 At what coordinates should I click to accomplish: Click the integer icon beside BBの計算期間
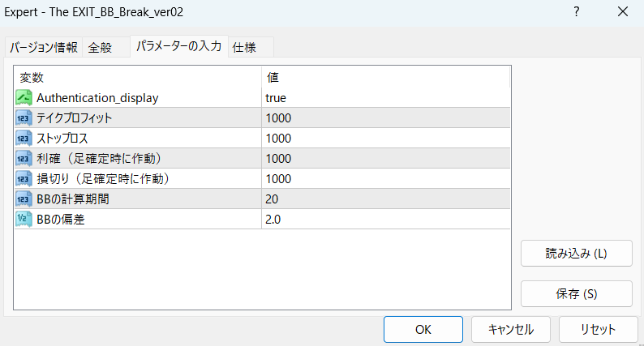pyautogui.click(x=24, y=199)
